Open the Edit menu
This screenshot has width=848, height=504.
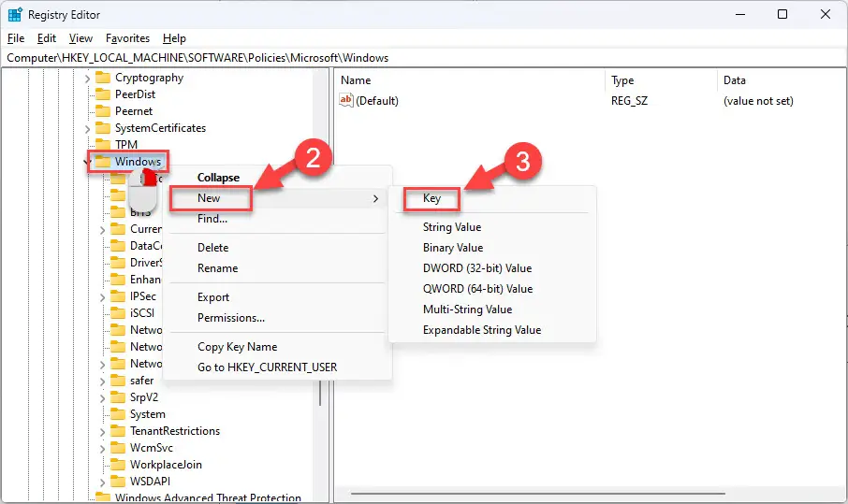click(47, 38)
